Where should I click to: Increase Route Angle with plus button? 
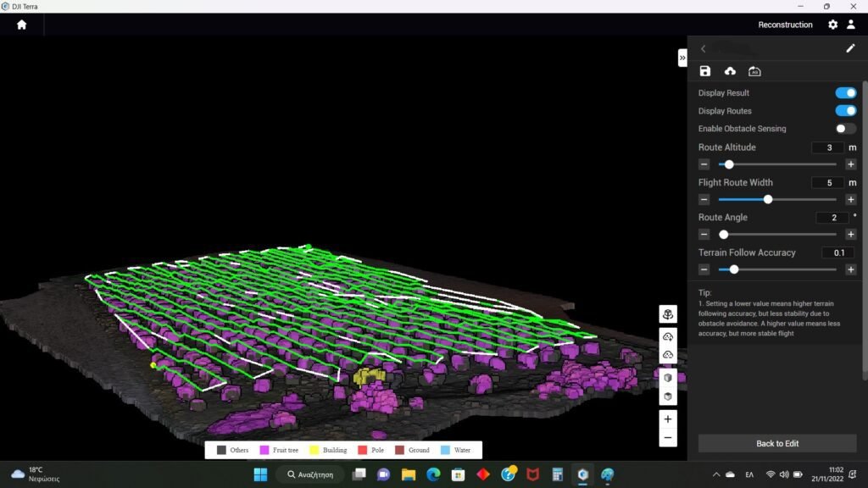point(851,235)
